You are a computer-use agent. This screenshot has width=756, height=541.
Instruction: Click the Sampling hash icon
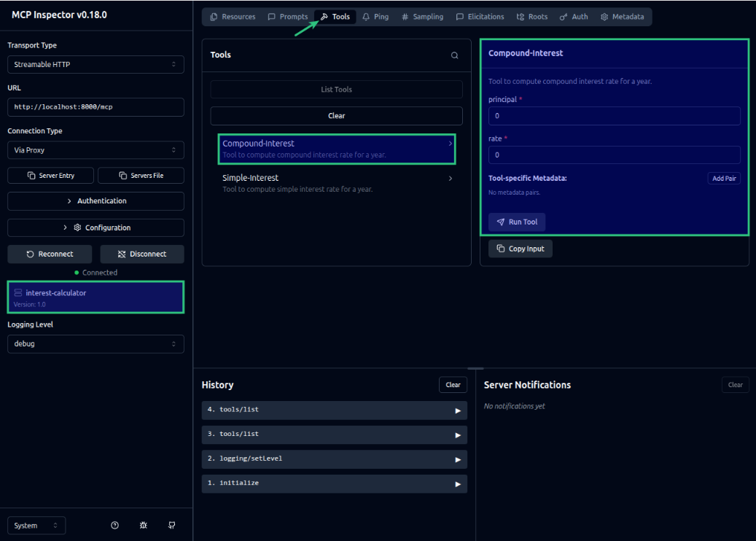[405, 16]
